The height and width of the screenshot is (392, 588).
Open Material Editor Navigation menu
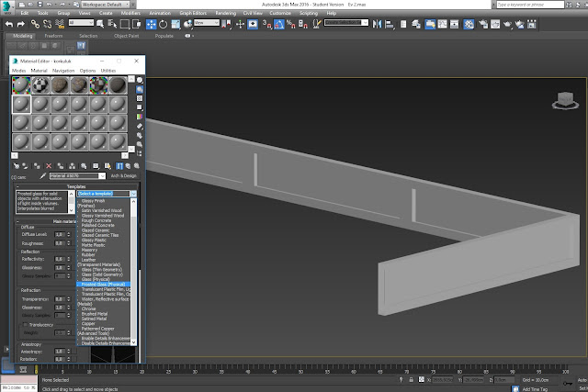63,70
